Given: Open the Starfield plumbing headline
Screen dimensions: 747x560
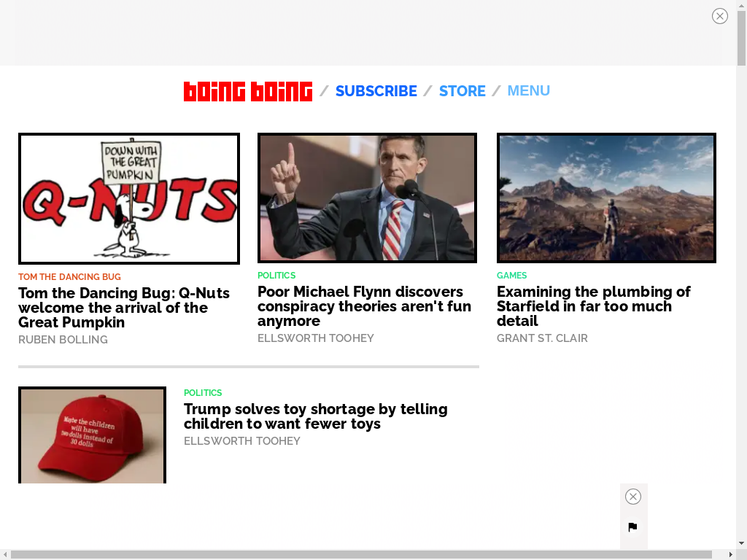Looking at the screenshot, I should point(594,306).
